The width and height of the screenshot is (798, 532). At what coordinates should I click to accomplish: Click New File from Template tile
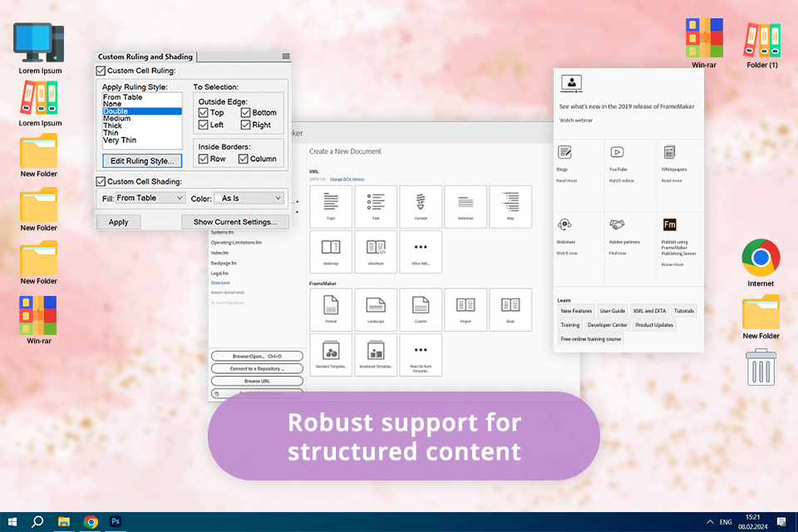coord(421,355)
